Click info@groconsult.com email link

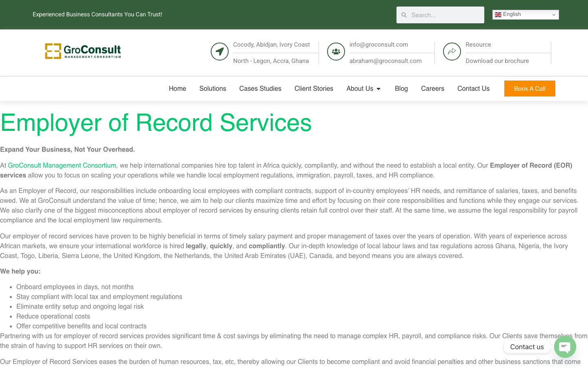click(x=379, y=45)
